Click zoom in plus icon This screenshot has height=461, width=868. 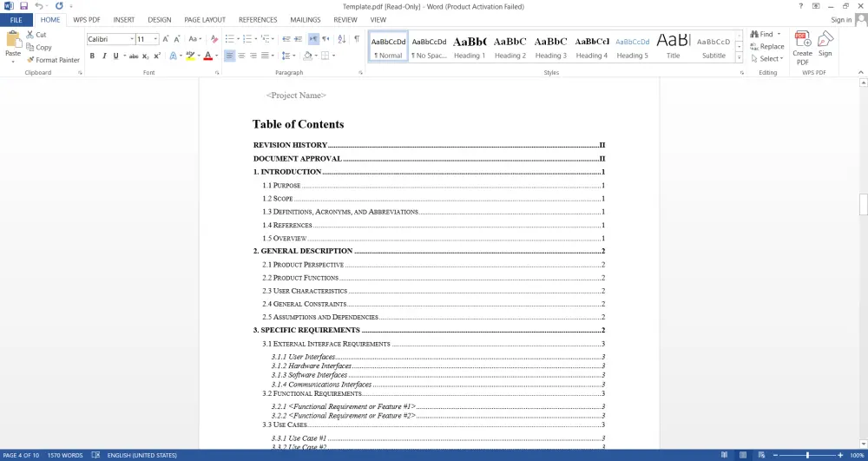click(x=840, y=455)
